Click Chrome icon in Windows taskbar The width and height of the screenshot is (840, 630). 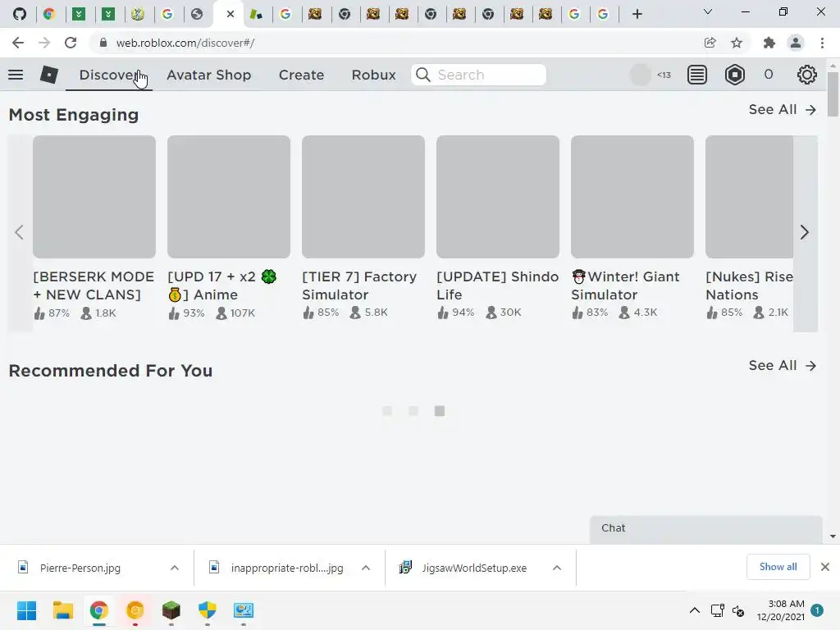tap(98, 610)
